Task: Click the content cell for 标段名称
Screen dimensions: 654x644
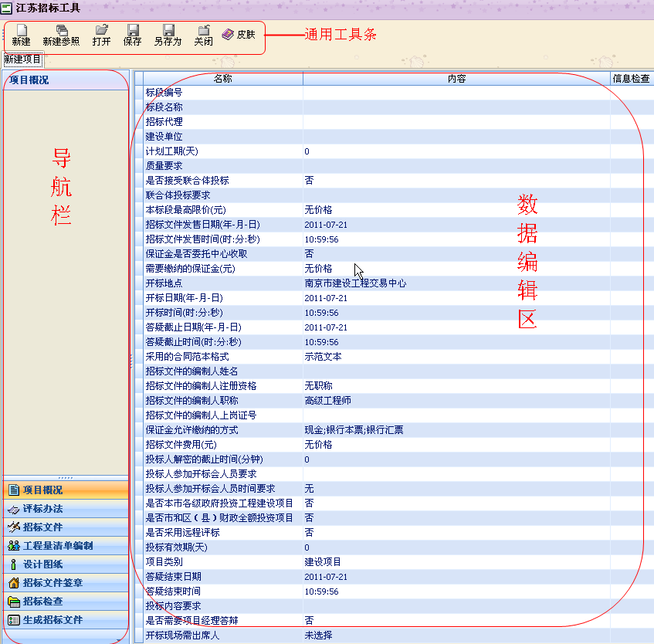Action: [x=456, y=107]
